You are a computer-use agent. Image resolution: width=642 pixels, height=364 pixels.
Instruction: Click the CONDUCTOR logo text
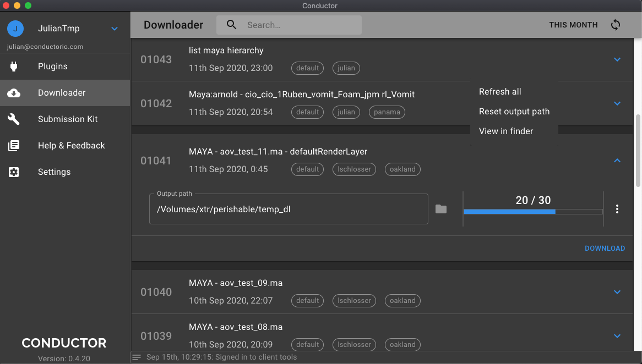coord(64,343)
